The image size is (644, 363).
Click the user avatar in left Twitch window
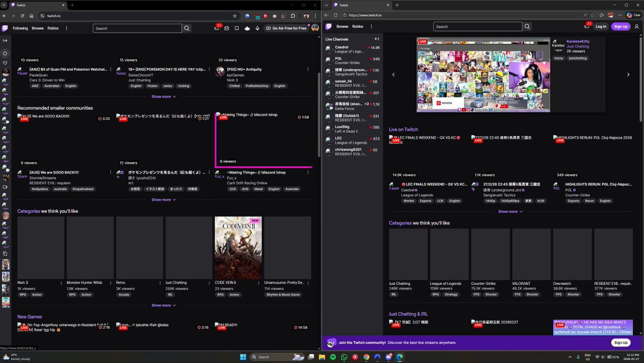coord(315,28)
